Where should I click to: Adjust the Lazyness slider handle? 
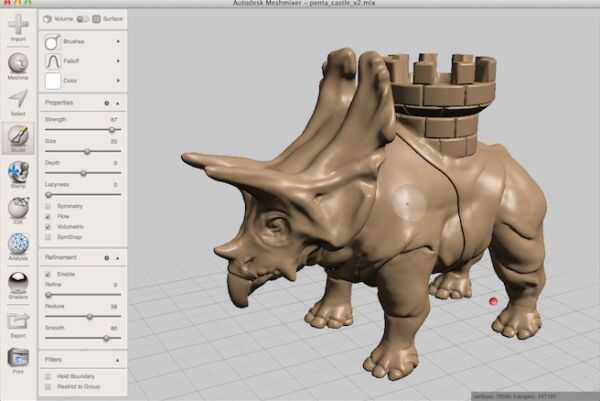click(49, 195)
